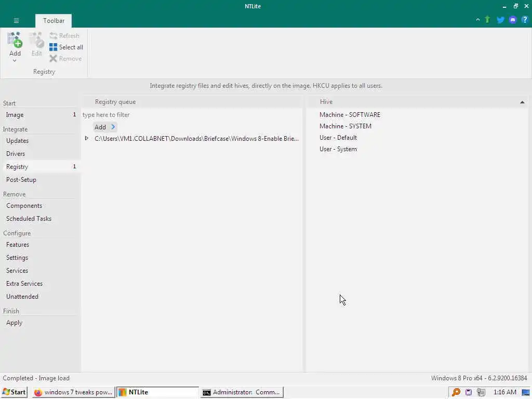532x399 pixels.
Task: Click the network computers tray icon
Action: [x=481, y=393]
